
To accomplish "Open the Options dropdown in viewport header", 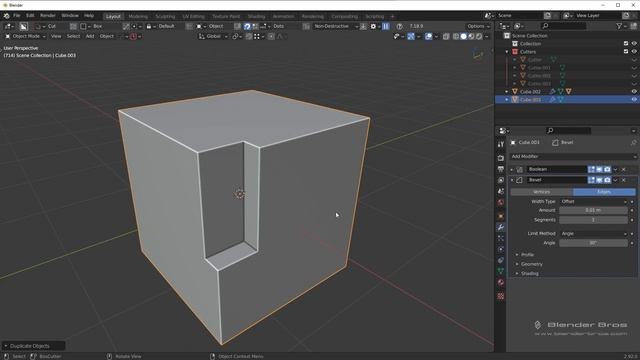I will pos(478,26).
